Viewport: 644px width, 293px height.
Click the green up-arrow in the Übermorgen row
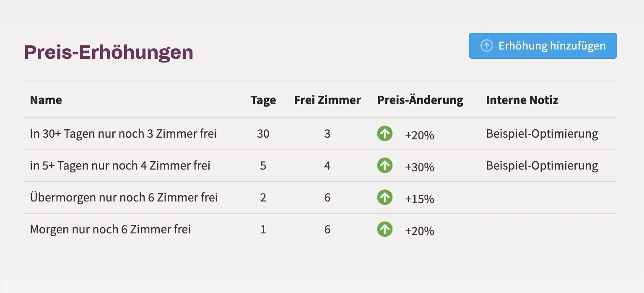[x=384, y=197]
